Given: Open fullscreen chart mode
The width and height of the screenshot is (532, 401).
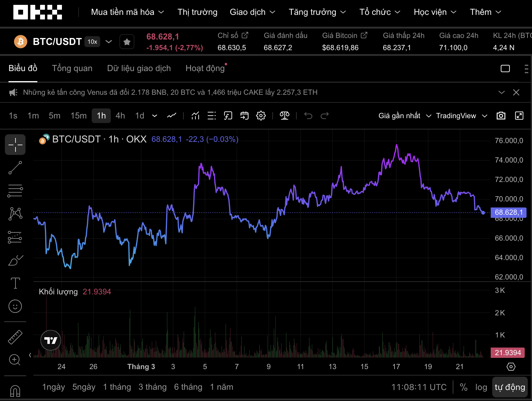Looking at the screenshot, I should click(x=519, y=116).
